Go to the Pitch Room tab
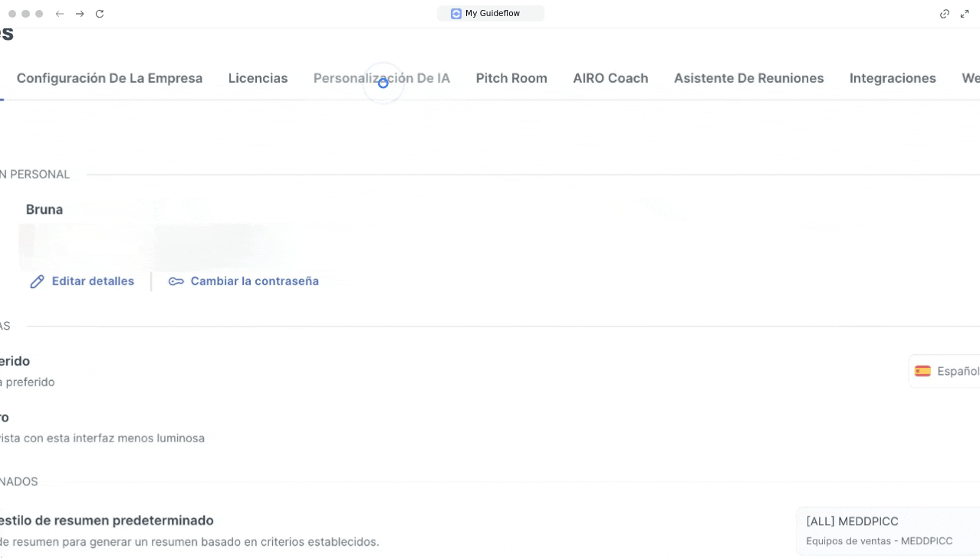Screen dimensions: 980x558 [x=511, y=78]
